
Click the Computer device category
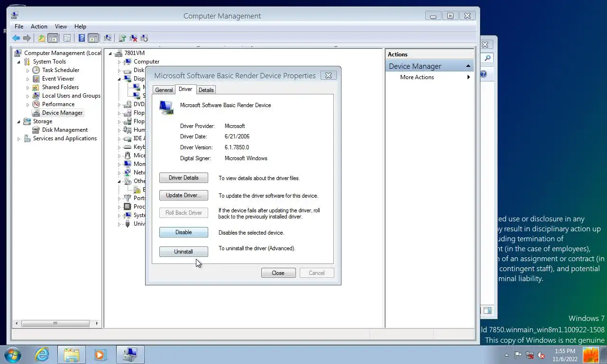[147, 62]
